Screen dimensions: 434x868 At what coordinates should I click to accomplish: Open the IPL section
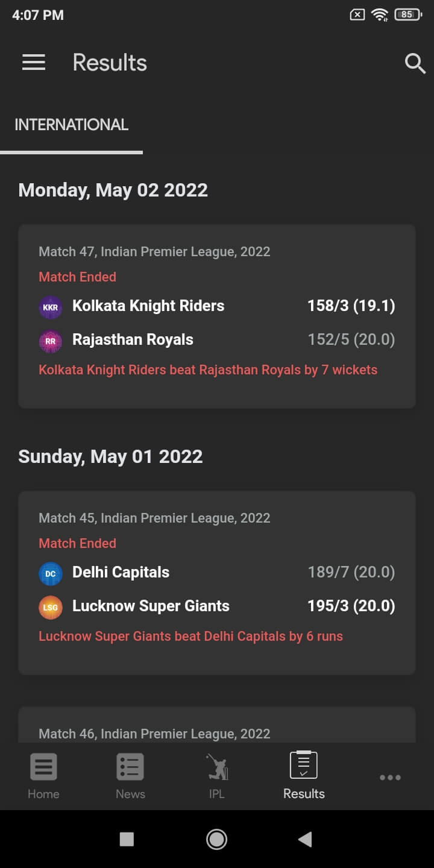217,776
